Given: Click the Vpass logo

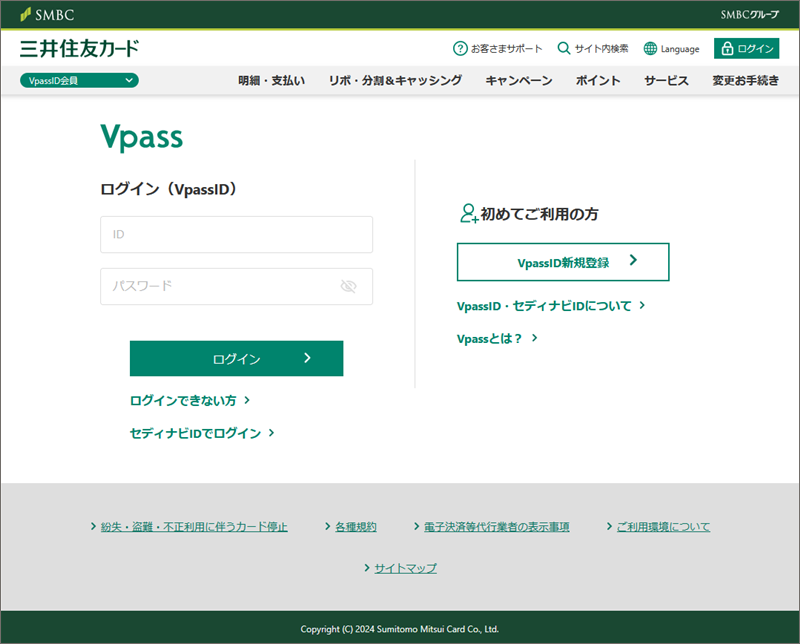Looking at the screenshot, I should point(142,137).
